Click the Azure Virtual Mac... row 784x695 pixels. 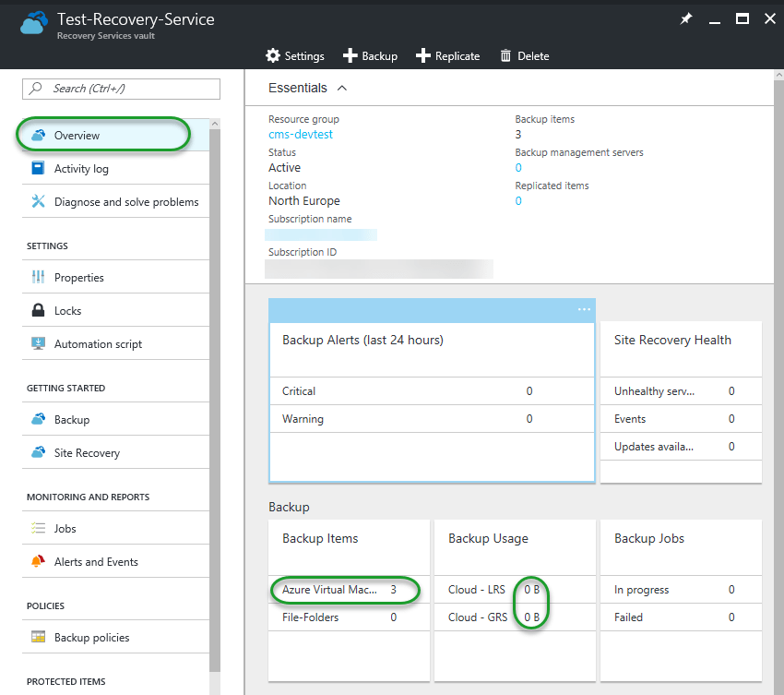point(349,590)
